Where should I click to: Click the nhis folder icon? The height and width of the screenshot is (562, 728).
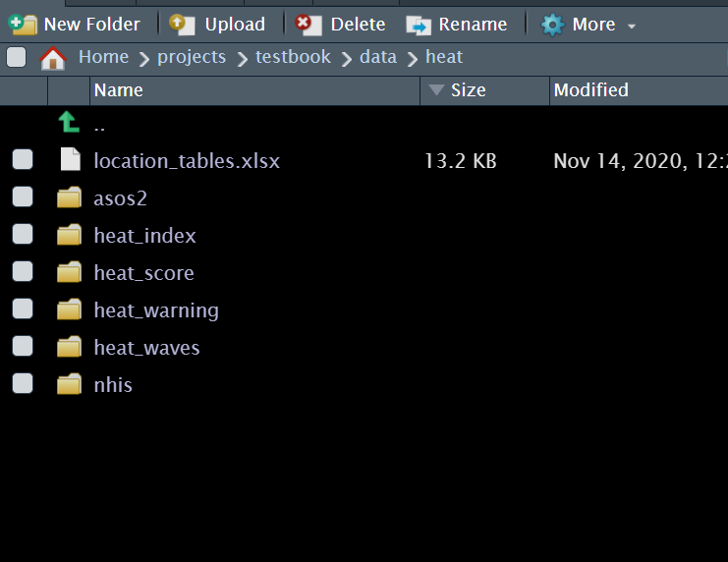point(69,383)
